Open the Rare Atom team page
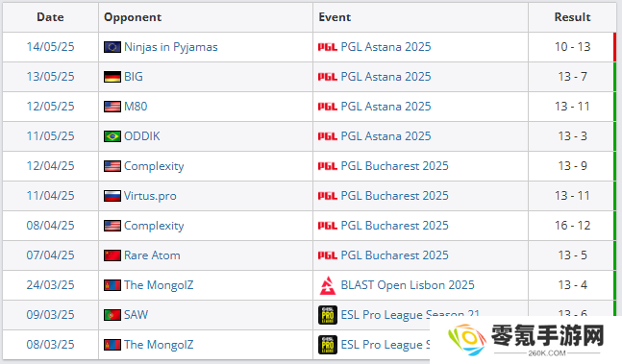 152,255
